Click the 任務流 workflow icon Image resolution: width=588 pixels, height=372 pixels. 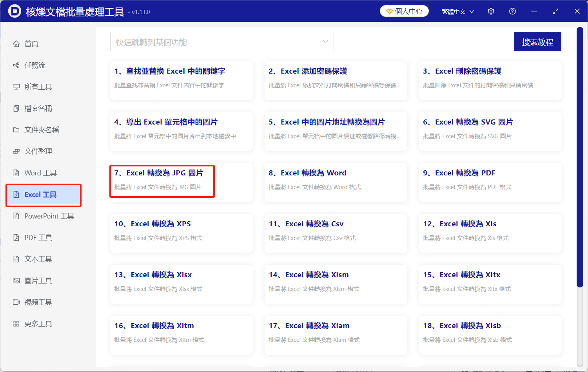point(16,65)
